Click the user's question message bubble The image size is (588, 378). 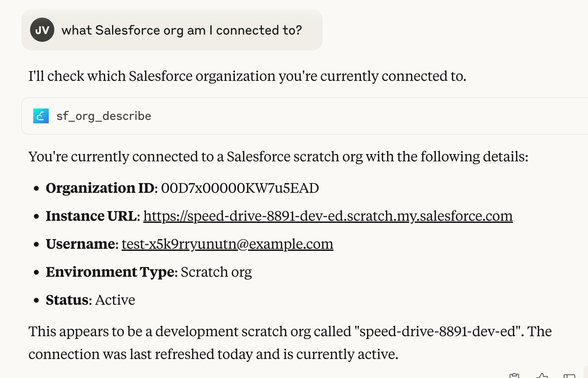point(181,30)
